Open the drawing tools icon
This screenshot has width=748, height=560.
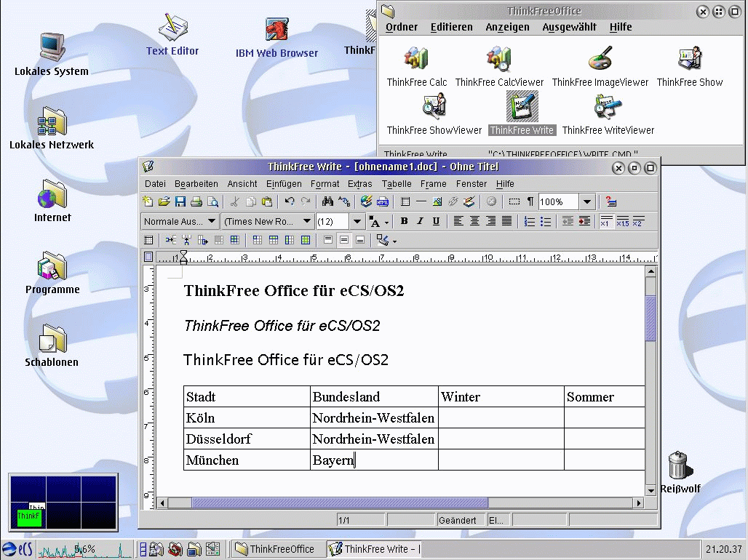pos(469,201)
